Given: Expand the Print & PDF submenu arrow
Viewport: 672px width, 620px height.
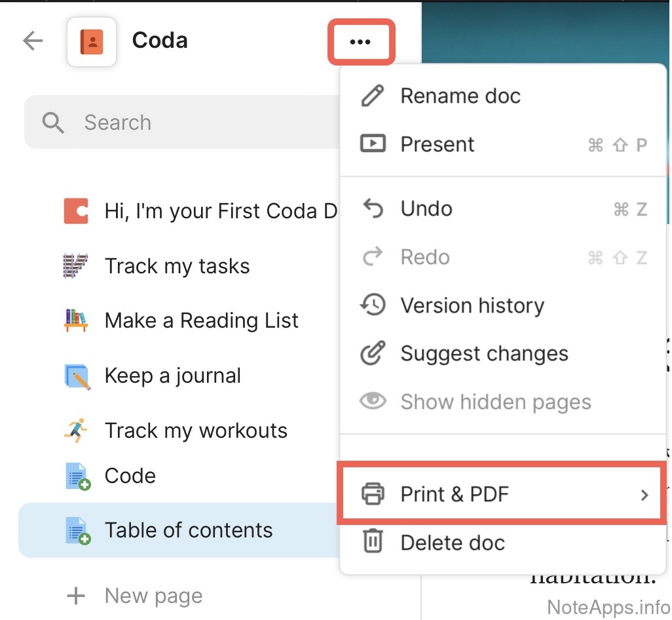Looking at the screenshot, I should click(644, 495).
